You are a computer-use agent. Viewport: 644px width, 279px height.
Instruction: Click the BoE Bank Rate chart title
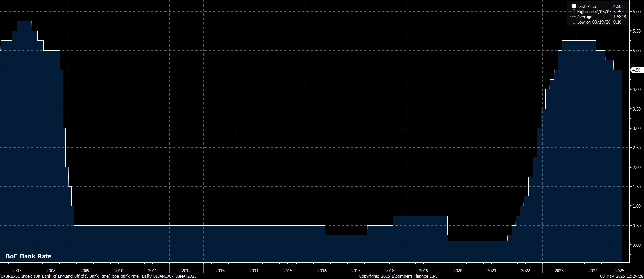28,256
